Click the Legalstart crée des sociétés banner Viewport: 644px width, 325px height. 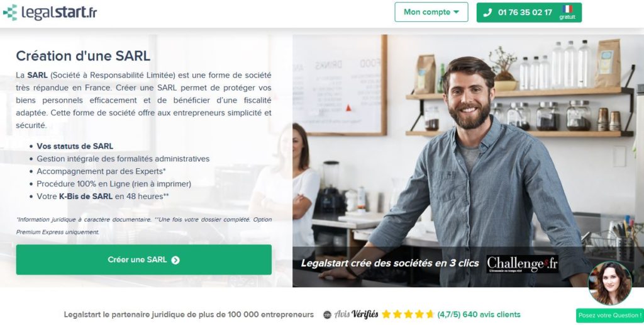390,263
